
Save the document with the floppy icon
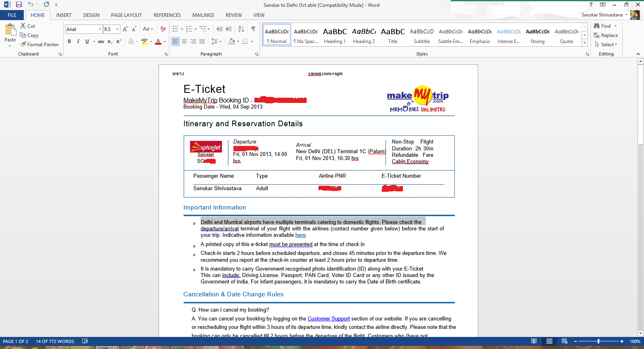tap(19, 4)
